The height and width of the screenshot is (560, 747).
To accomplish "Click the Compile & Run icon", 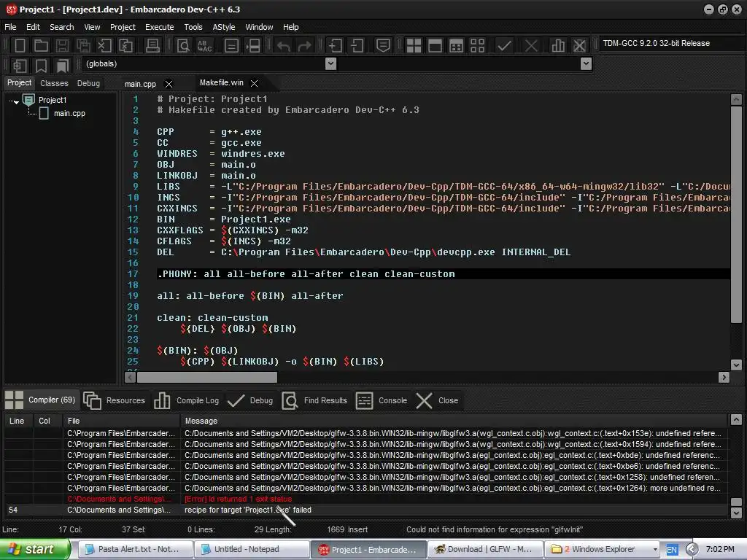I will click(456, 46).
